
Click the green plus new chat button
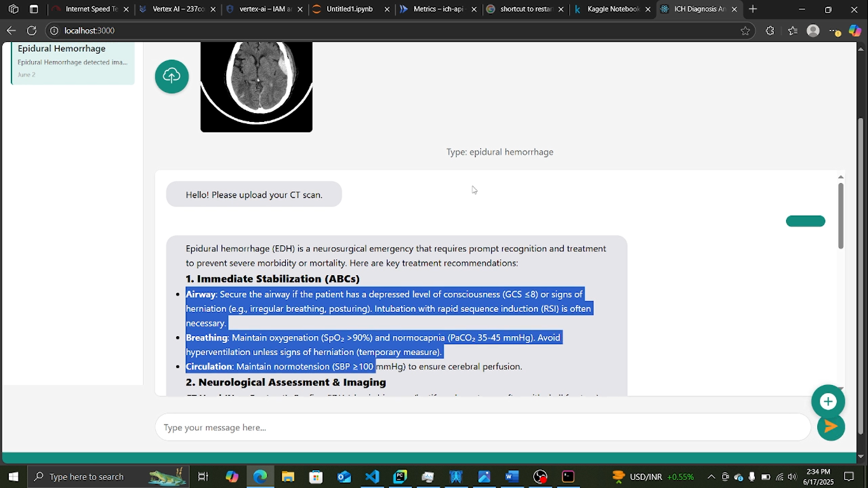pyautogui.click(x=828, y=402)
